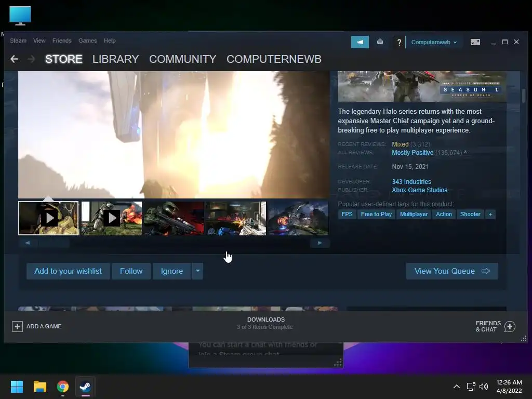Switch to the STORE tab

tap(64, 59)
